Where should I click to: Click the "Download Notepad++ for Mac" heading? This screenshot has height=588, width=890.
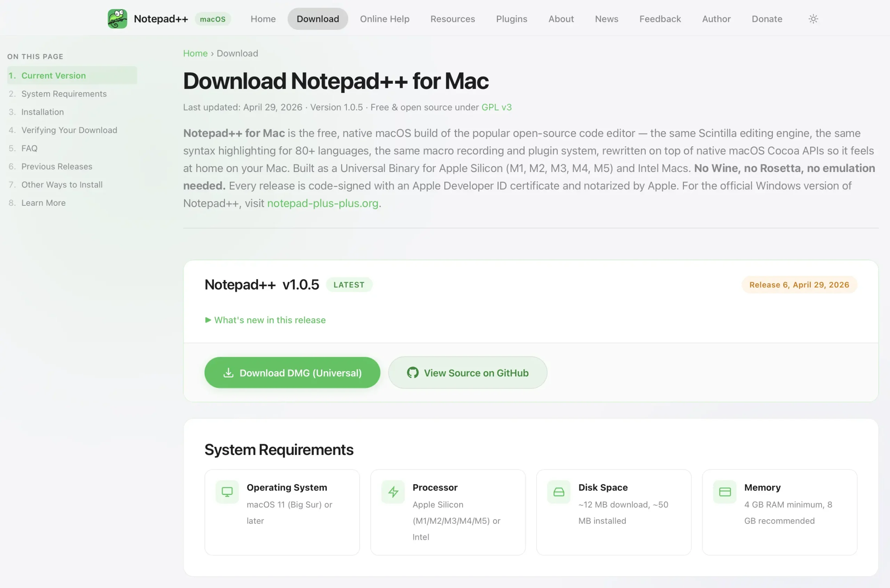tap(336, 81)
